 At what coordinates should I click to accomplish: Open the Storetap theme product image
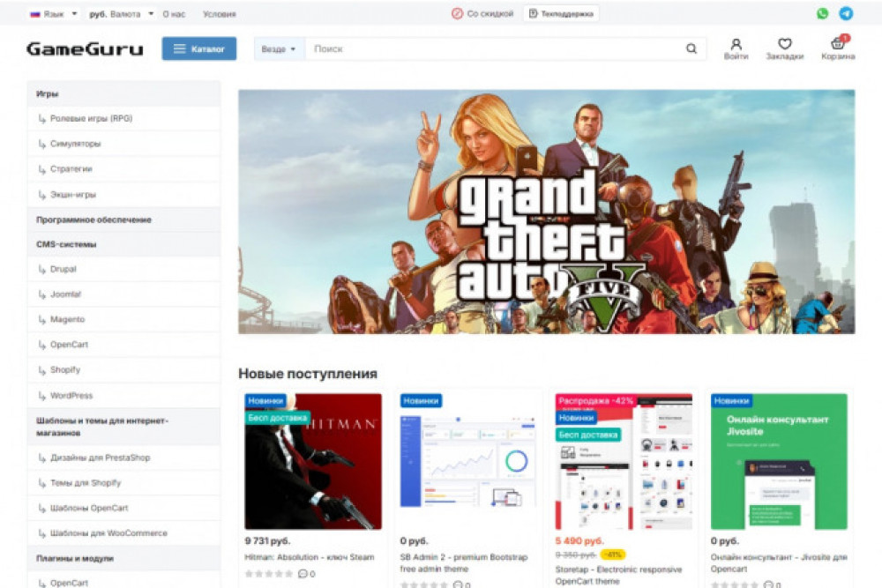click(x=624, y=462)
